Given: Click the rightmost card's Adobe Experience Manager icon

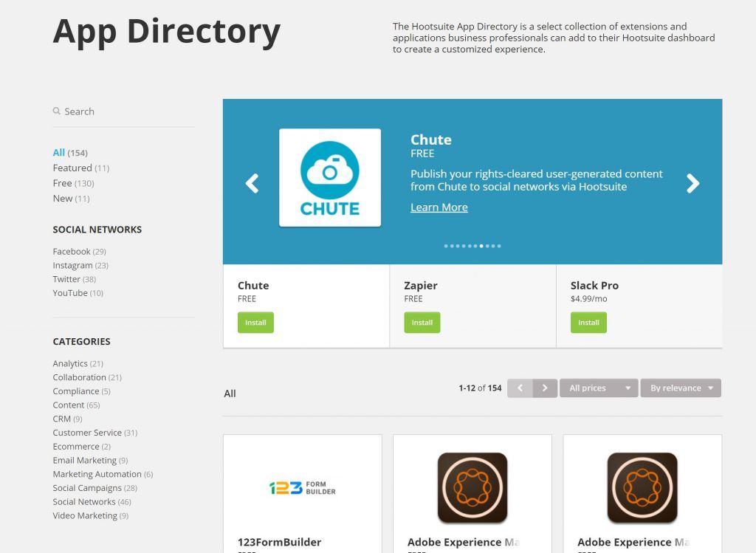Looking at the screenshot, I should (x=642, y=487).
